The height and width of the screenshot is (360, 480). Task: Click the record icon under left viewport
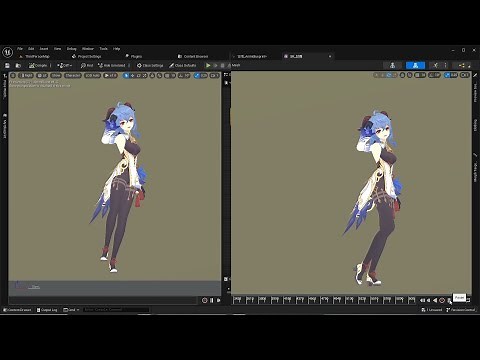(x=205, y=300)
